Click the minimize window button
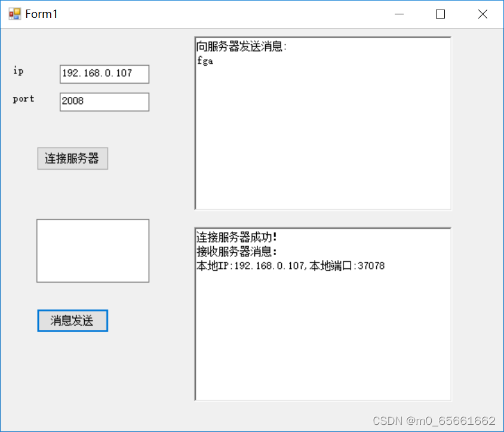Screen dimensions: 504x432 (x=399, y=14)
